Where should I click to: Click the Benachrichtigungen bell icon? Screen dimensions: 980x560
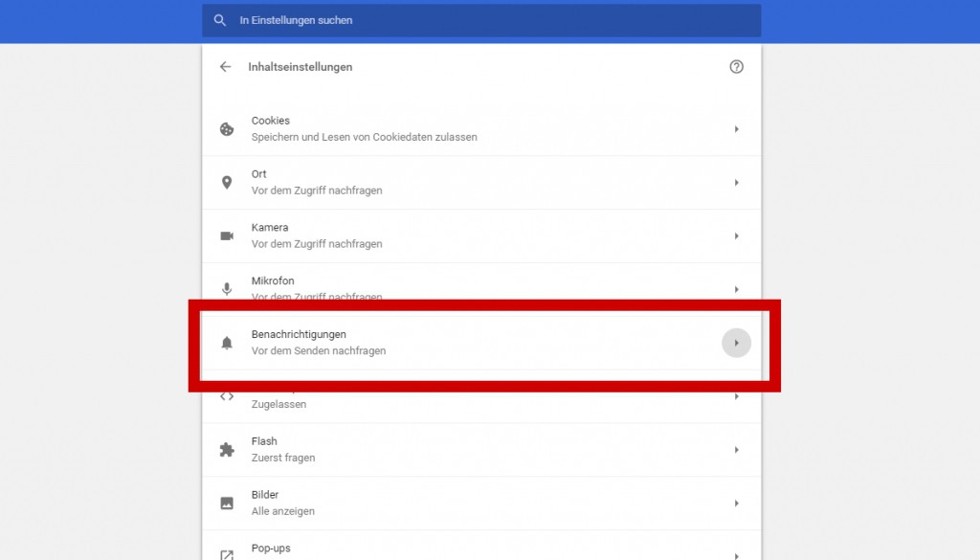coord(227,343)
